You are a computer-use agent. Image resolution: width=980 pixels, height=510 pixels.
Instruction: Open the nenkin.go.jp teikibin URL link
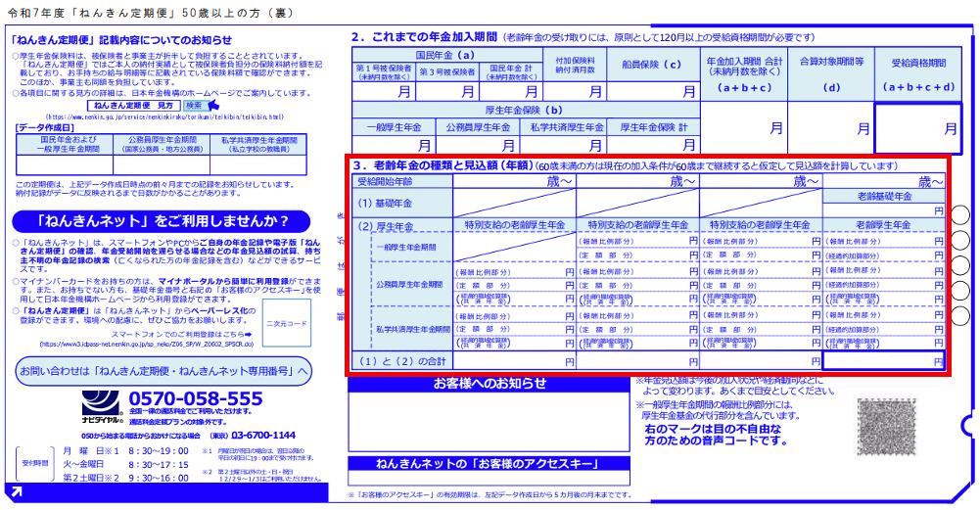coord(163,116)
